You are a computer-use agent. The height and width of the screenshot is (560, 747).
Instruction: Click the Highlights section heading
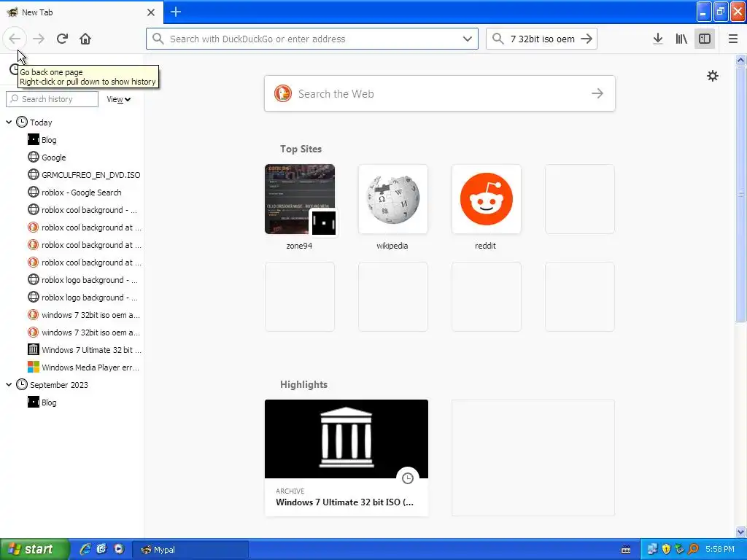point(303,384)
